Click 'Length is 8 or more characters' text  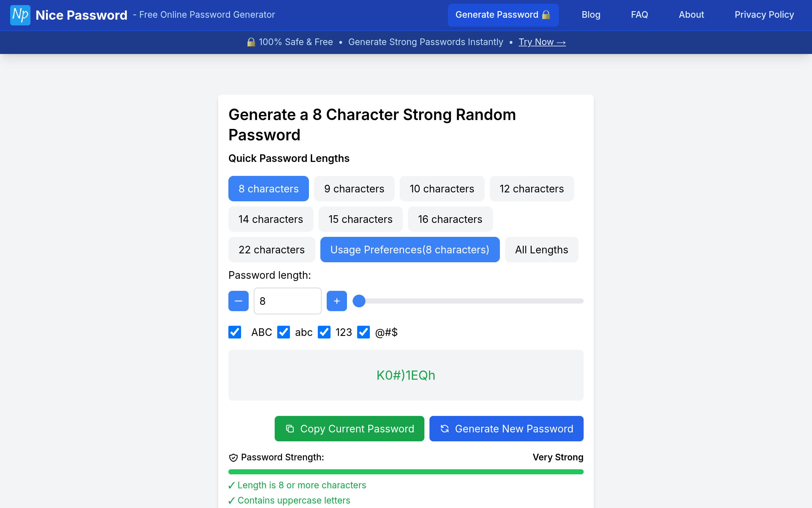point(302,485)
